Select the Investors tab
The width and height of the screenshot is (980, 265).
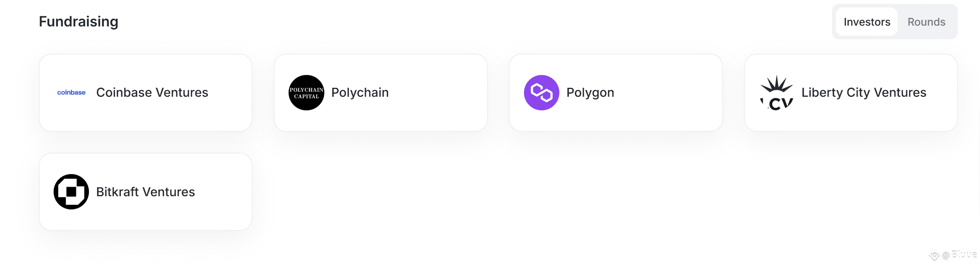[867, 22]
